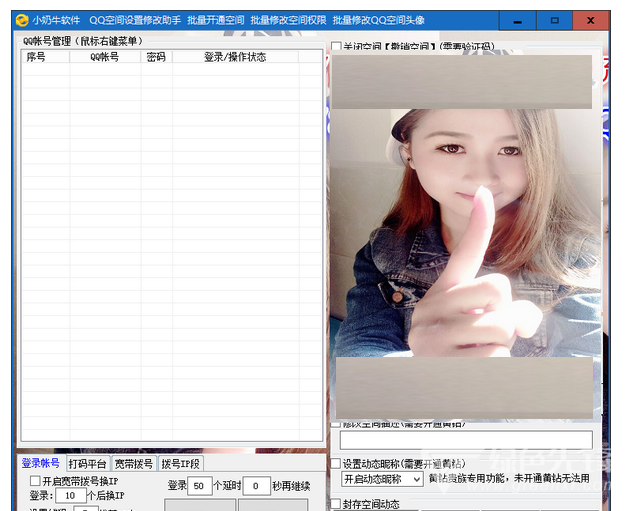Close the QQ空间设置修改助手 window

pyautogui.click(x=590, y=20)
